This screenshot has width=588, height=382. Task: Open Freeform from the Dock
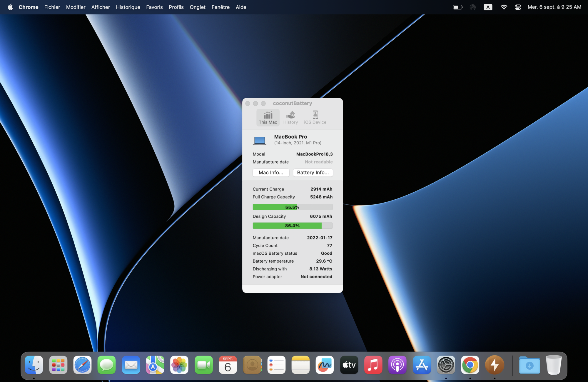[325, 365]
